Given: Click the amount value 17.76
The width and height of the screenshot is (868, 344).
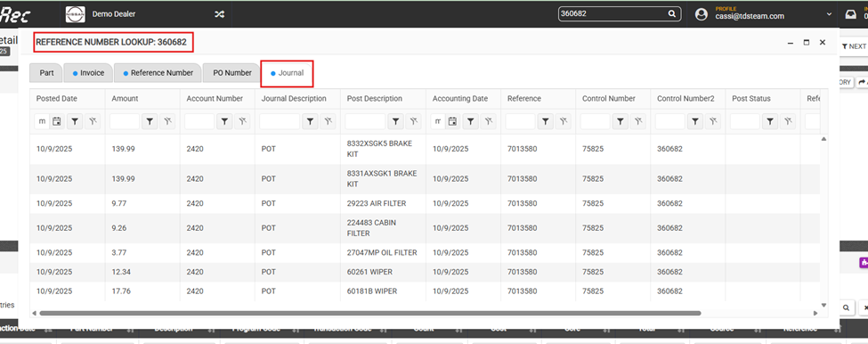Looking at the screenshot, I should click(121, 291).
